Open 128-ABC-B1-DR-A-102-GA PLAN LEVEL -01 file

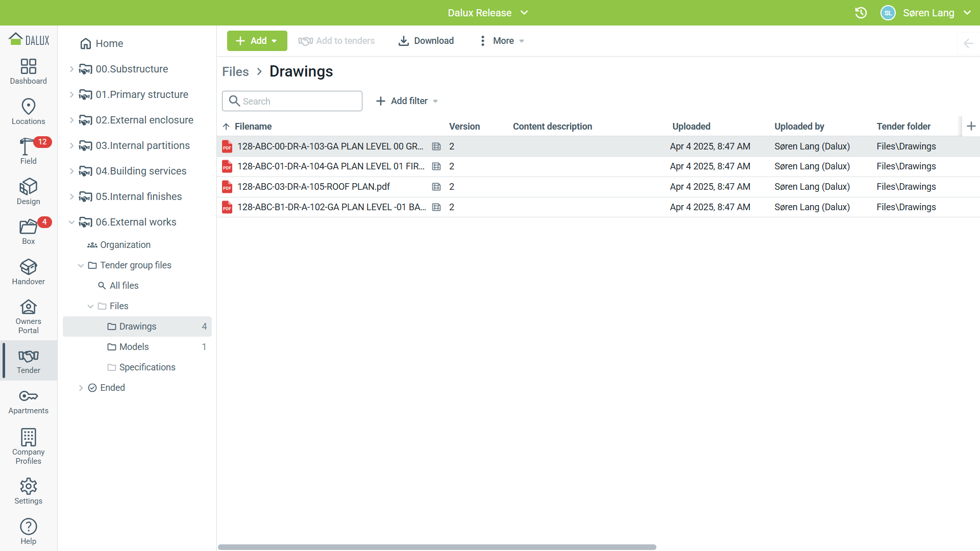click(x=332, y=207)
